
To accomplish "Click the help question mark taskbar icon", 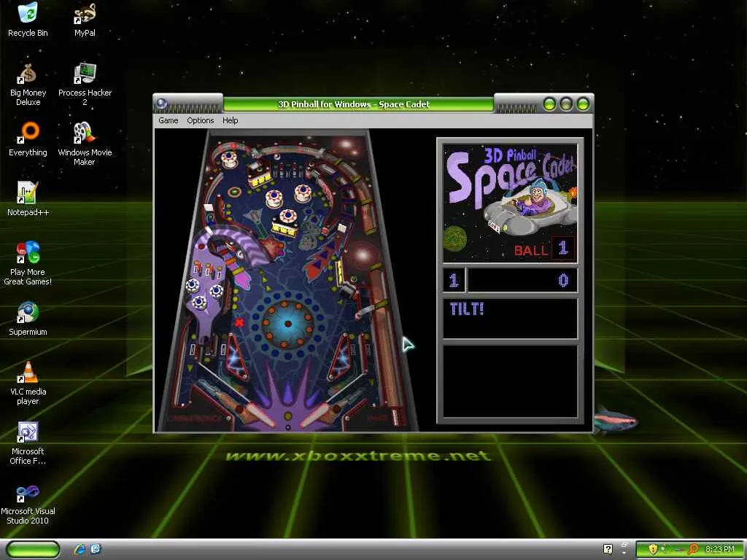I will click(x=608, y=549).
